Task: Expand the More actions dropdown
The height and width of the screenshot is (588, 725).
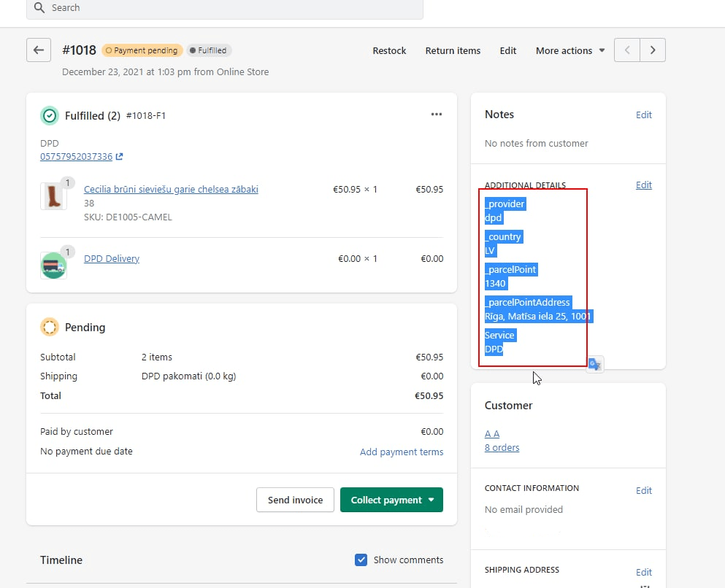Action: point(570,50)
